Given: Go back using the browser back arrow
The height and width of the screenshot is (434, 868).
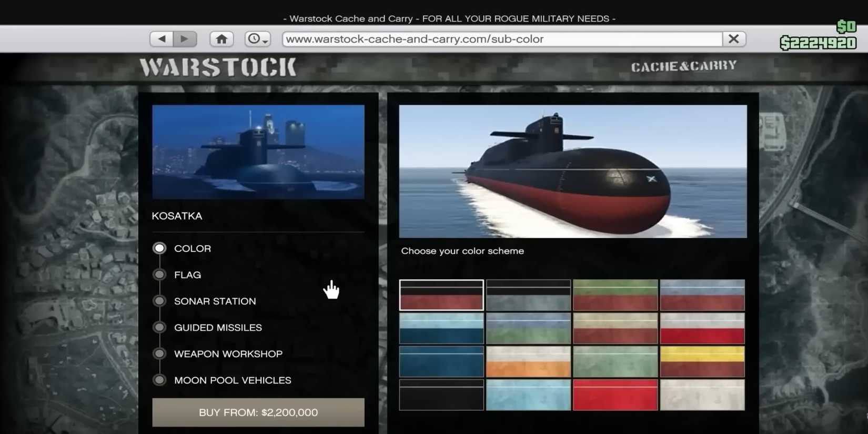Looking at the screenshot, I should point(162,39).
